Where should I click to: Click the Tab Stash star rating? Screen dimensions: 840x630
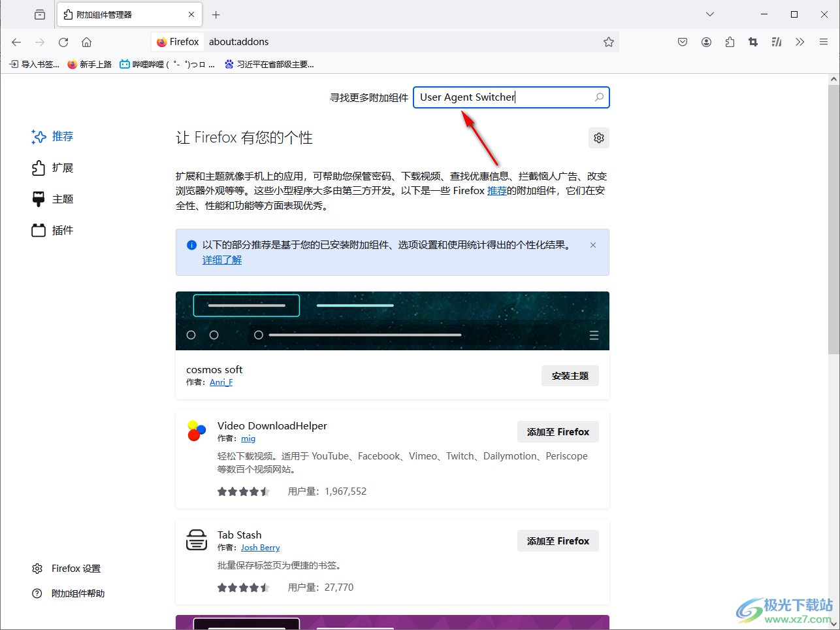pyautogui.click(x=244, y=588)
